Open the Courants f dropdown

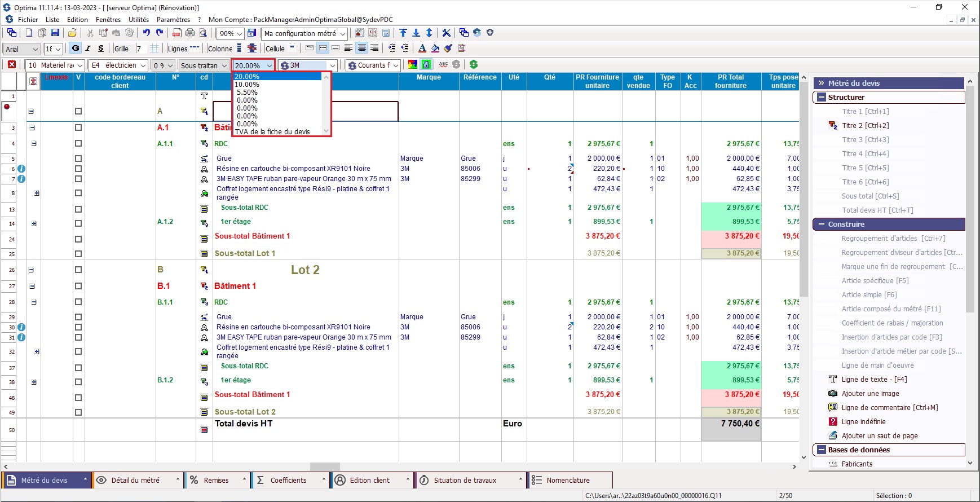[396, 65]
